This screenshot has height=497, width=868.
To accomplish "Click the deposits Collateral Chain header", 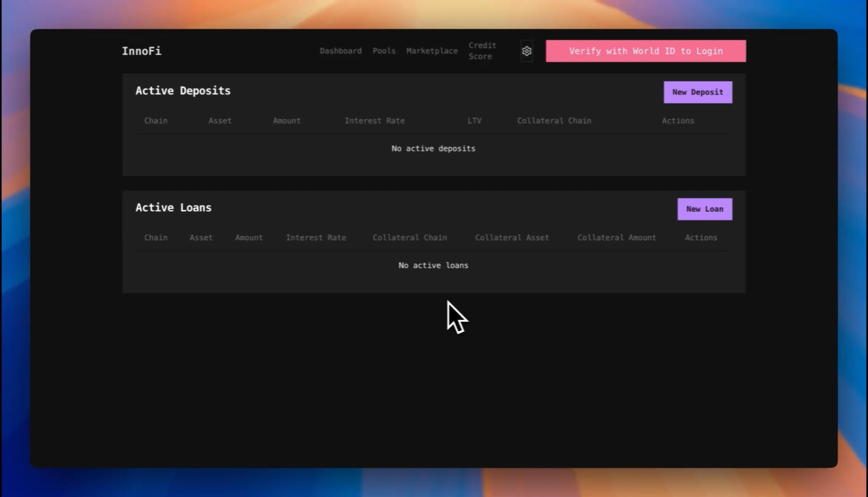I will (x=554, y=121).
